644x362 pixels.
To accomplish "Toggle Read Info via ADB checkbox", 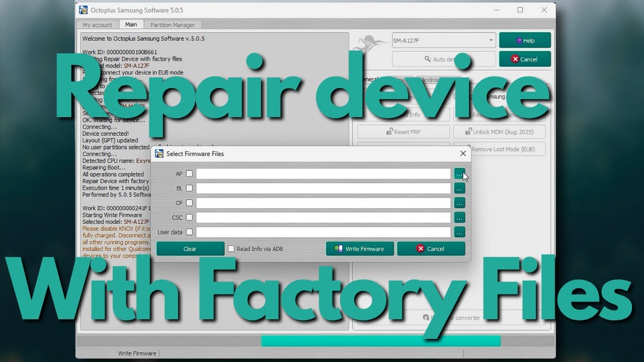I will coord(256,249).
